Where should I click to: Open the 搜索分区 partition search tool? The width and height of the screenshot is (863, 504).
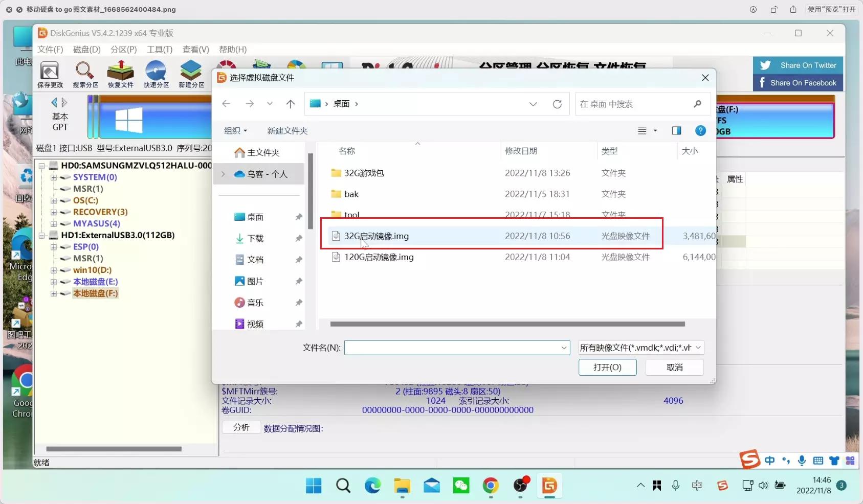coord(85,74)
